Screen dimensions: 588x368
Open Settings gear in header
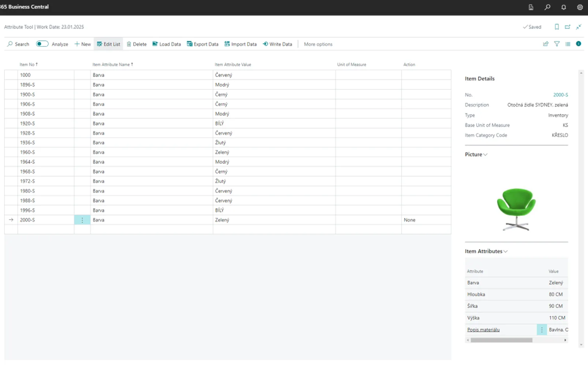coord(580,7)
